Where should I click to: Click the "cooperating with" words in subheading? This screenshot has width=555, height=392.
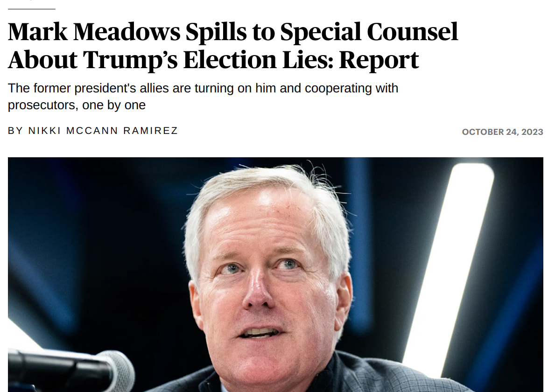point(351,88)
